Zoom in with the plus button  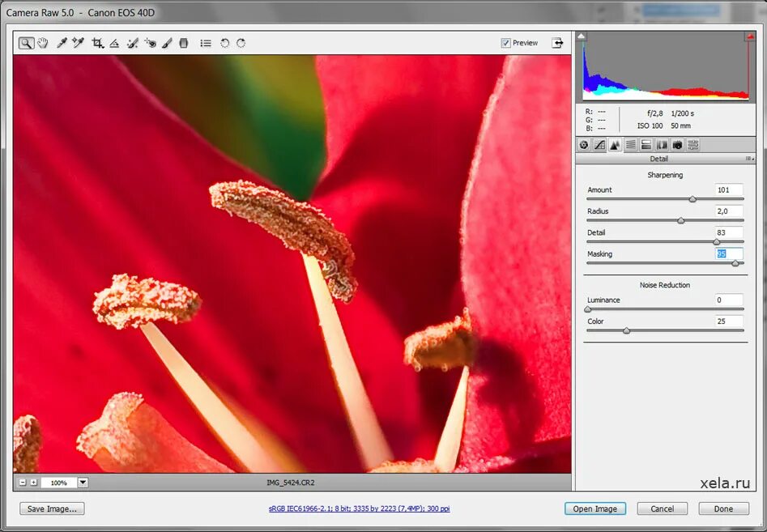pyautogui.click(x=33, y=483)
